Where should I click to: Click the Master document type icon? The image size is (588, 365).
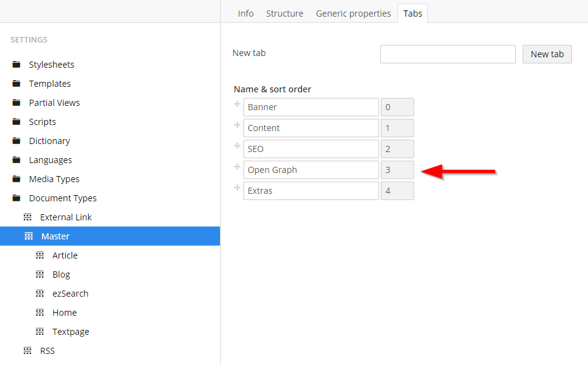click(28, 236)
